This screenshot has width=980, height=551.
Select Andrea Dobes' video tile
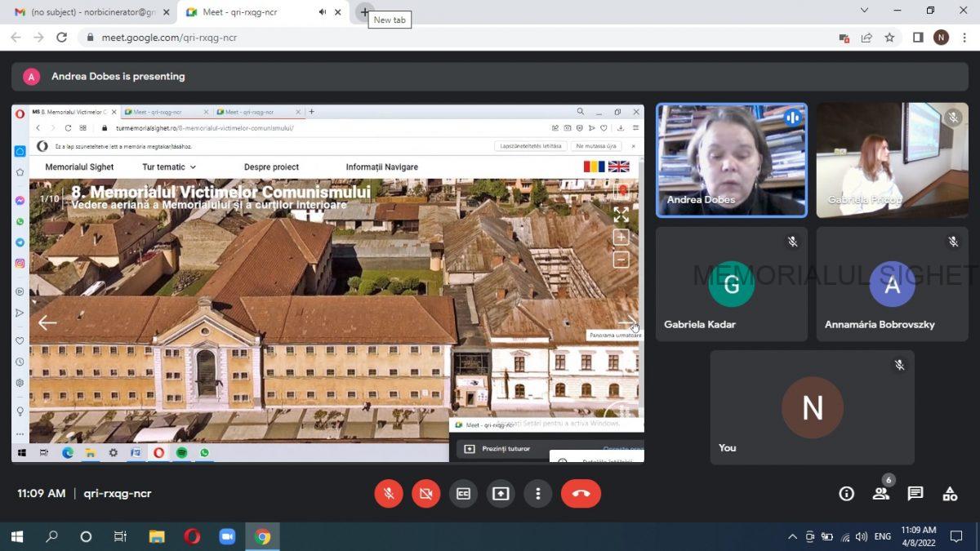[x=732, y=160]
